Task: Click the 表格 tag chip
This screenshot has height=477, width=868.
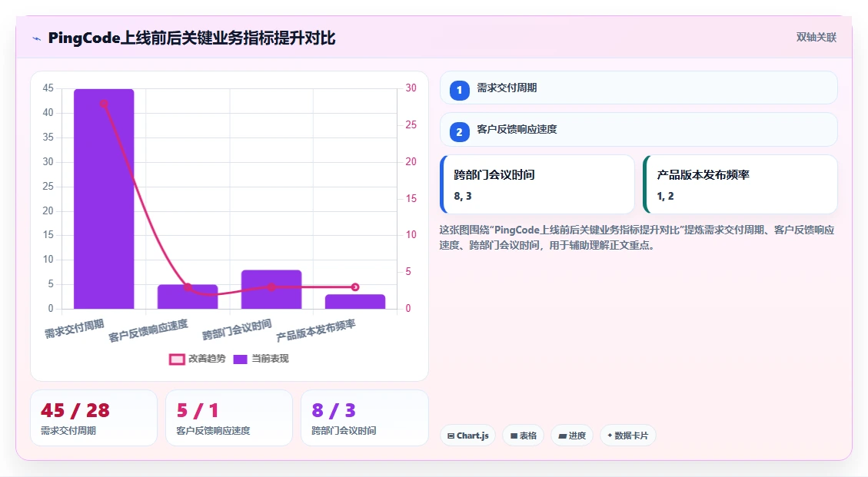Action: coord(523,436)
